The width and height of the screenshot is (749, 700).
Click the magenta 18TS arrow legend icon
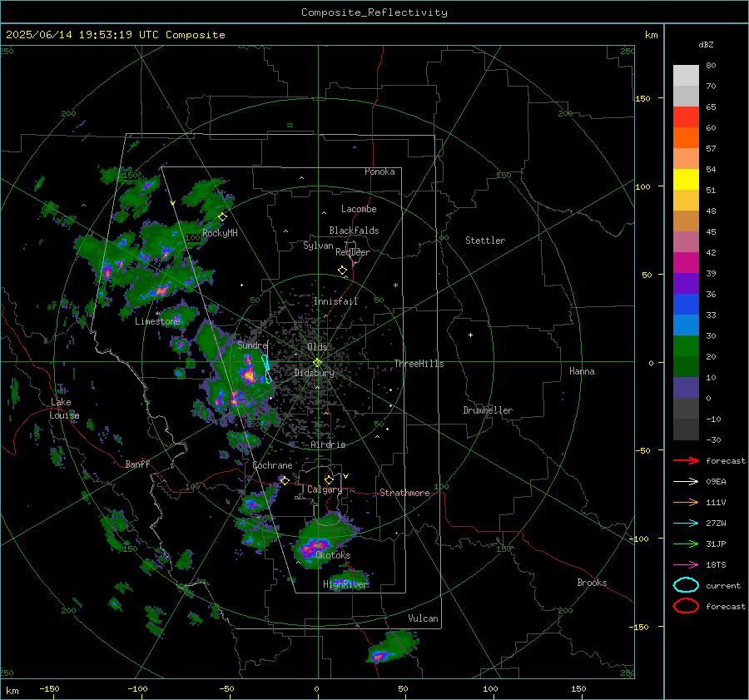tap(686, 565)
